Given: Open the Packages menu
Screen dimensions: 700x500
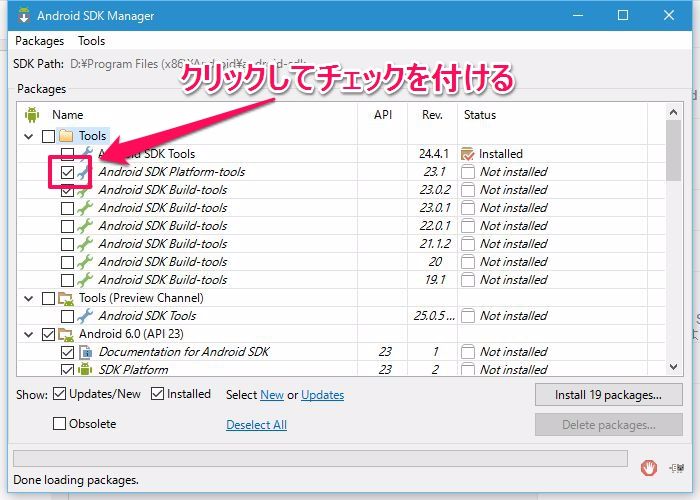Looking at the screenshot, I should pyautogui.click(x=39, y=41).
